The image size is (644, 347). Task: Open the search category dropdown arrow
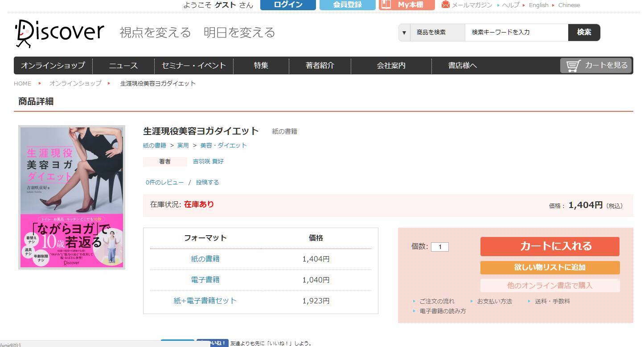pyautogui.click(x=404, y=33)
